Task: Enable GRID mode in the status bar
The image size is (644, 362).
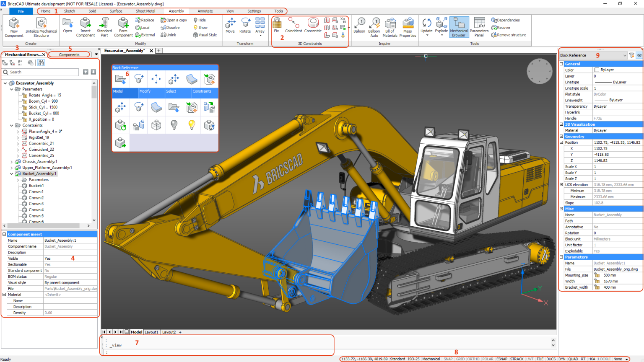Action: pos(460,359)
